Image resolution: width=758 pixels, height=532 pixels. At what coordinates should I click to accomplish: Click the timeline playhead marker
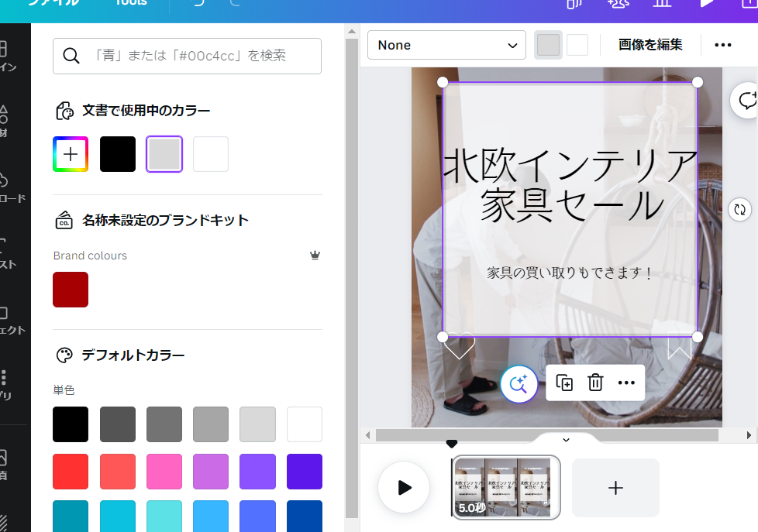coord(452,444)
